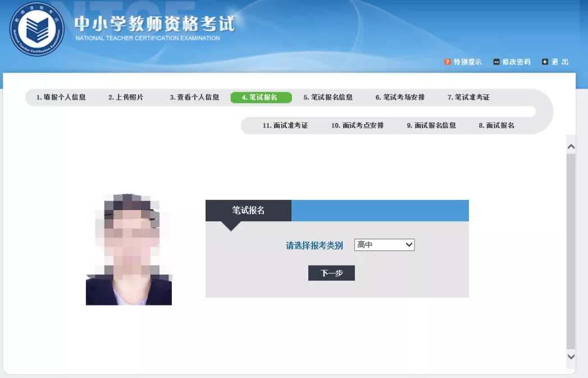Click the NTCE logo emblem

[37, 29]
